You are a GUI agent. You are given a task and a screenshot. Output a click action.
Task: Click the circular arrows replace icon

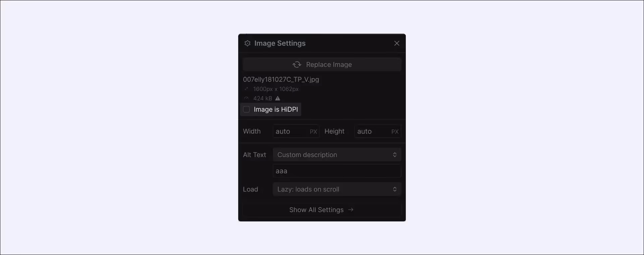[297, 64]
